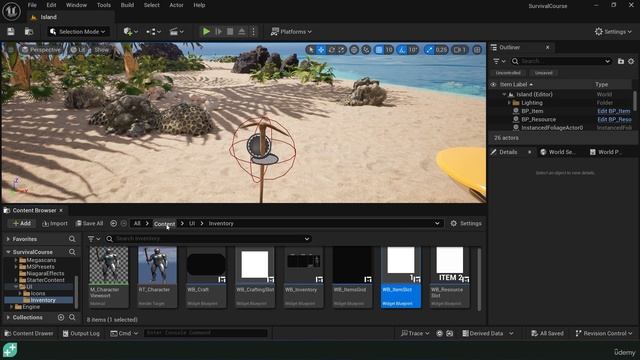This screenshot has width=640, height=360.
Task: Open the Platforms dropdown
Action: pyautogui.click(x=291, y=31)
